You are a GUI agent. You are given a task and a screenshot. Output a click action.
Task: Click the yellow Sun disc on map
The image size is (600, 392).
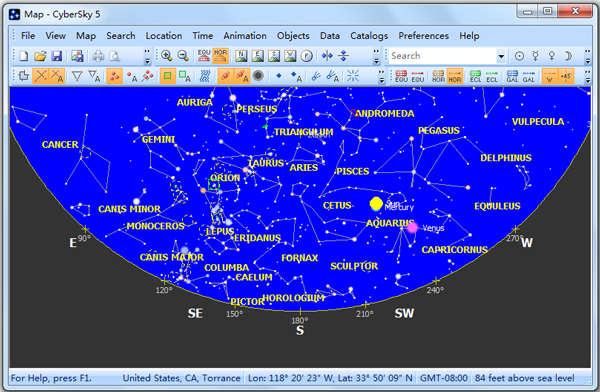376,204
